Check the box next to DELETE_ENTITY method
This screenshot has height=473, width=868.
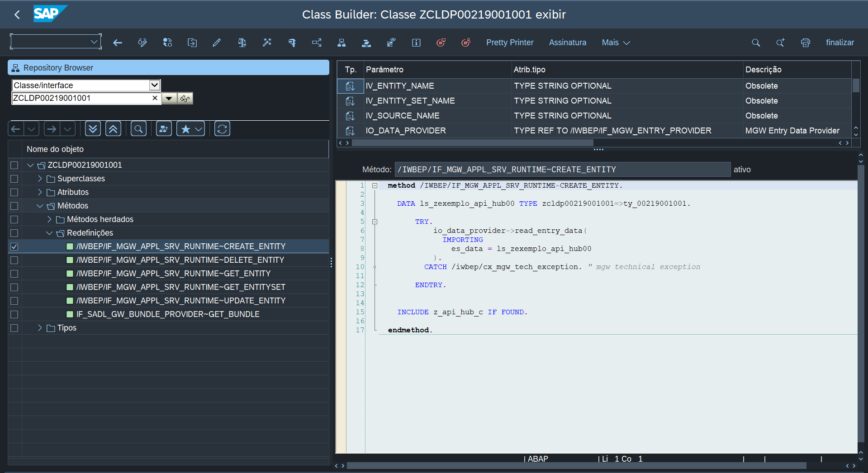coord(14,260)
